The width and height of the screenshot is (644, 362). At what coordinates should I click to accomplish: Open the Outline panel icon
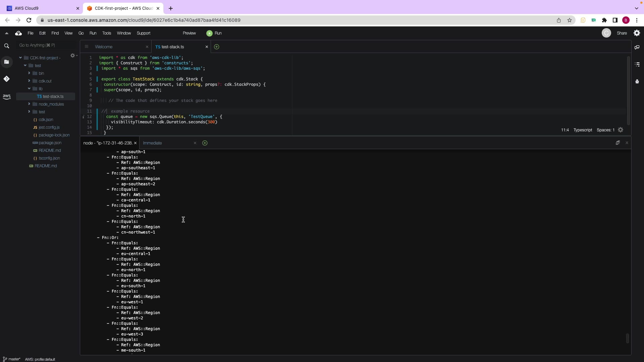(x=637, y=64)
